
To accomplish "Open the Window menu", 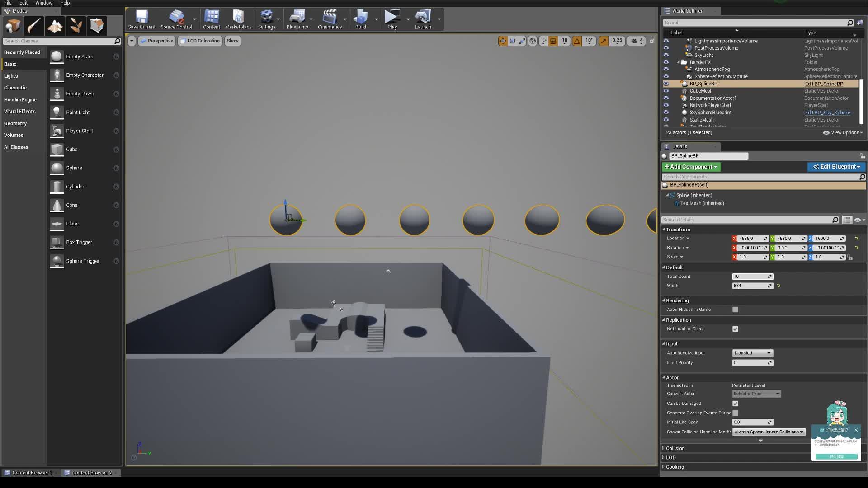I will [x=43, y=3].
